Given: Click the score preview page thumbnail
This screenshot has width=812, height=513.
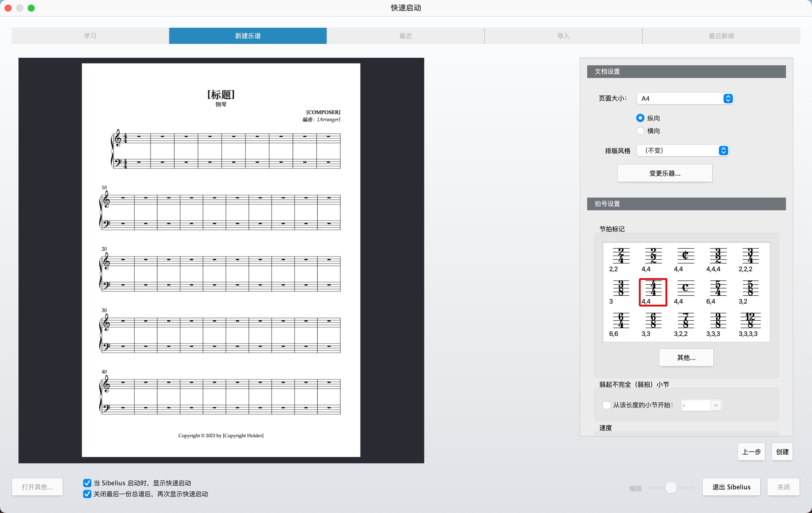Looking at the screenshot, I should tap(221, 260).
